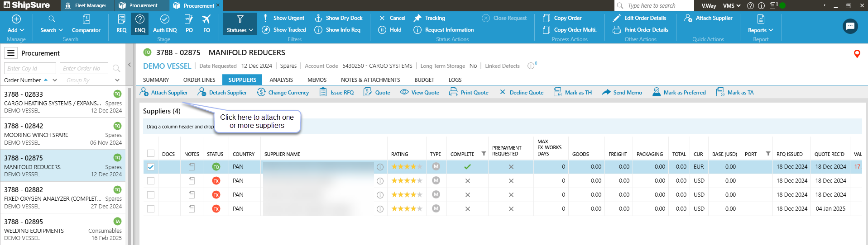Image resolution: width=868 pixels, height=245 pixels.
Task: Expand the Statuses filter dropdown
Action: tap(240, 24)
